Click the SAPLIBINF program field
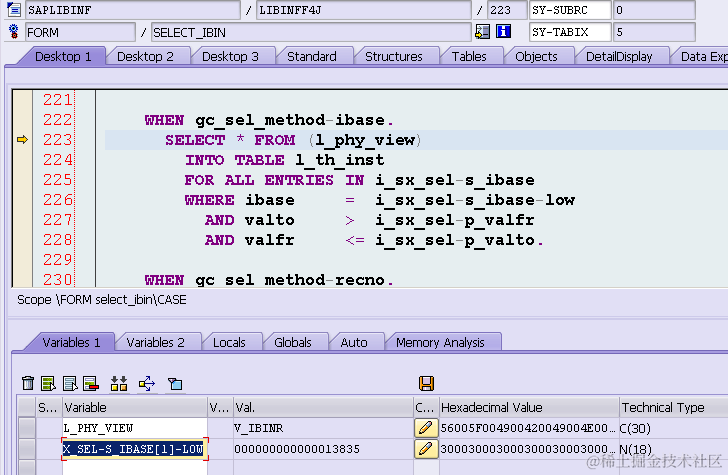Screen dimensions: 728x475 133,10
